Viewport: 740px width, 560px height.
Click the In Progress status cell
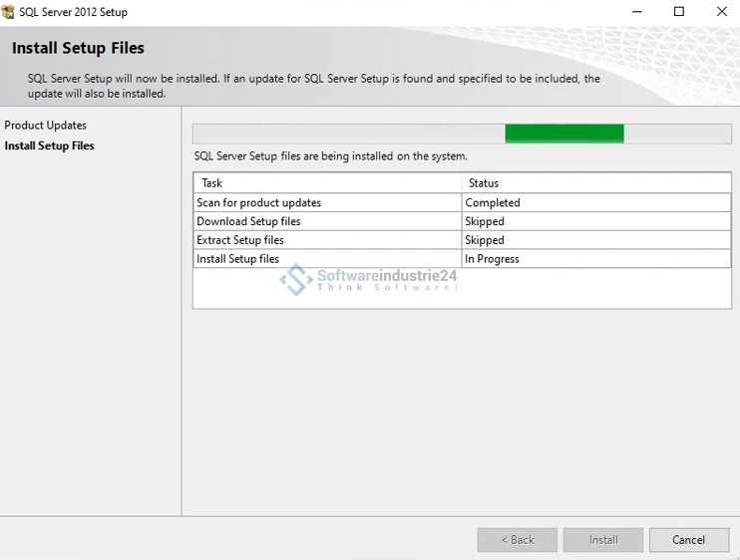493,259
